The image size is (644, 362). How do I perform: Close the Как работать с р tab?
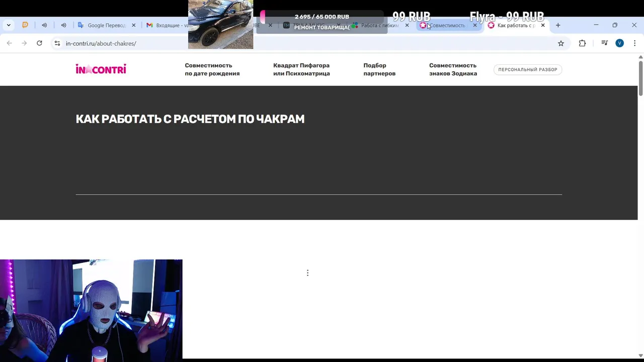click(x=543, y=25)
